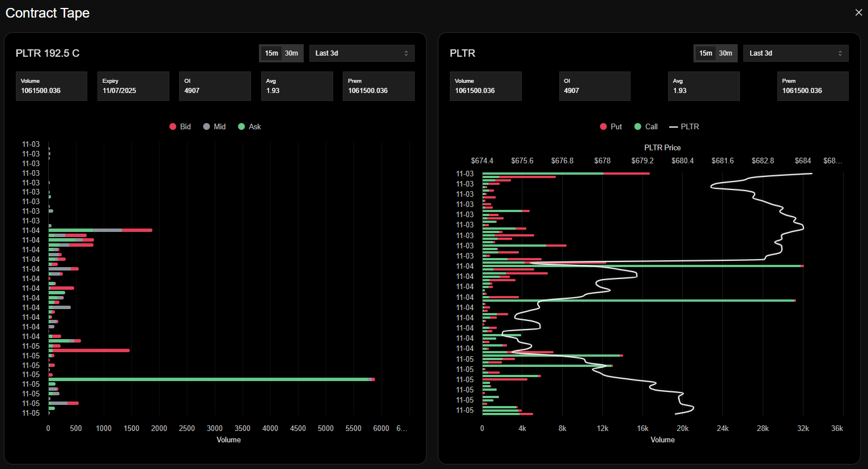
Task: Select 15m interval in PLTR 192.5 C panel
Action: pyautogui.click(x=271, y=53)
